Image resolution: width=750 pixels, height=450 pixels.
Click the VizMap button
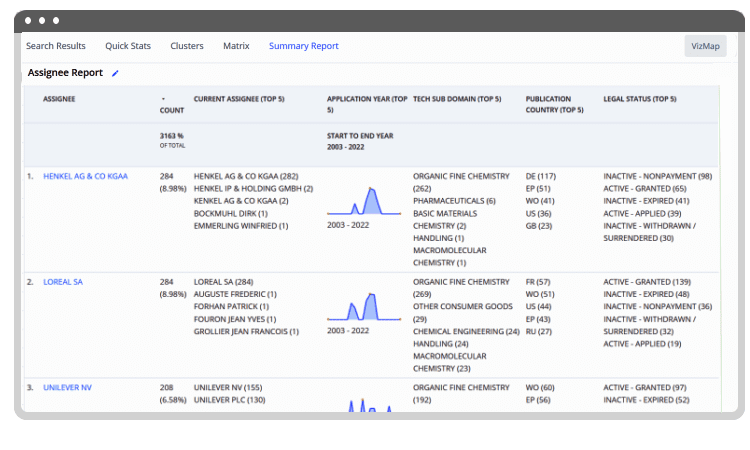coord(705,46)
